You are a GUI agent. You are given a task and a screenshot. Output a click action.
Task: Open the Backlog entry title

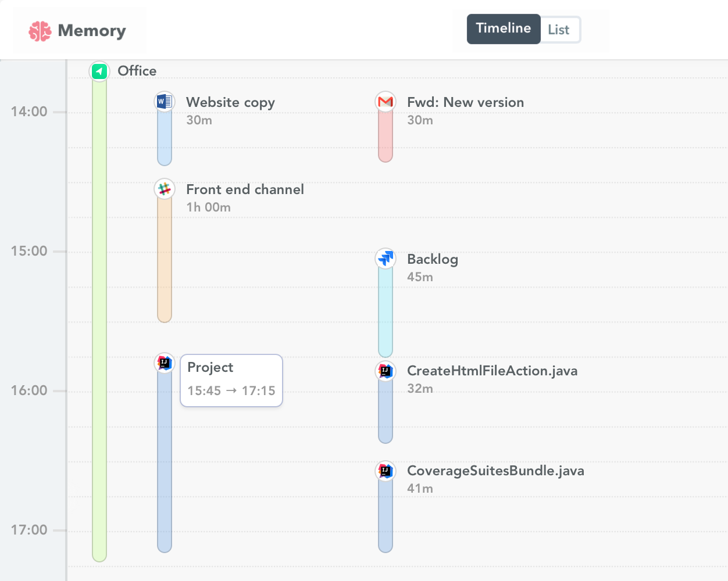coord(433,259)
